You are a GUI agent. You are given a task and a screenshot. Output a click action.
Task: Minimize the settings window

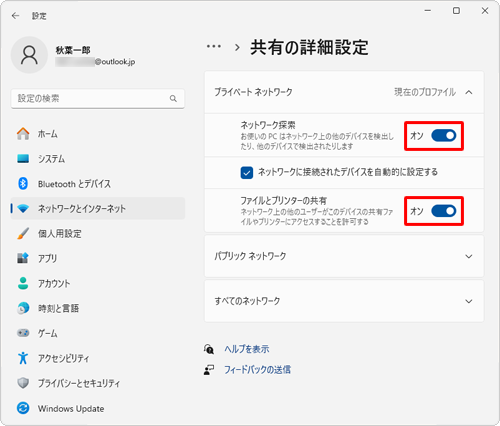428,11
